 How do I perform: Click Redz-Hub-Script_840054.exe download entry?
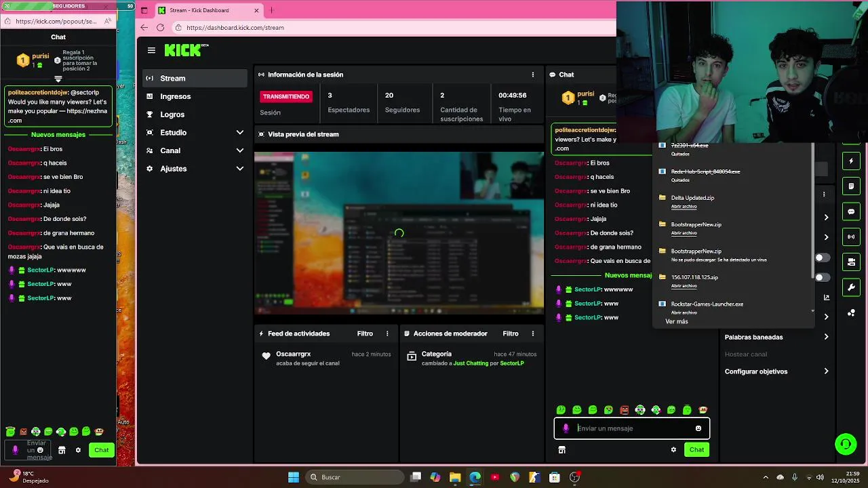coord(705,171)
